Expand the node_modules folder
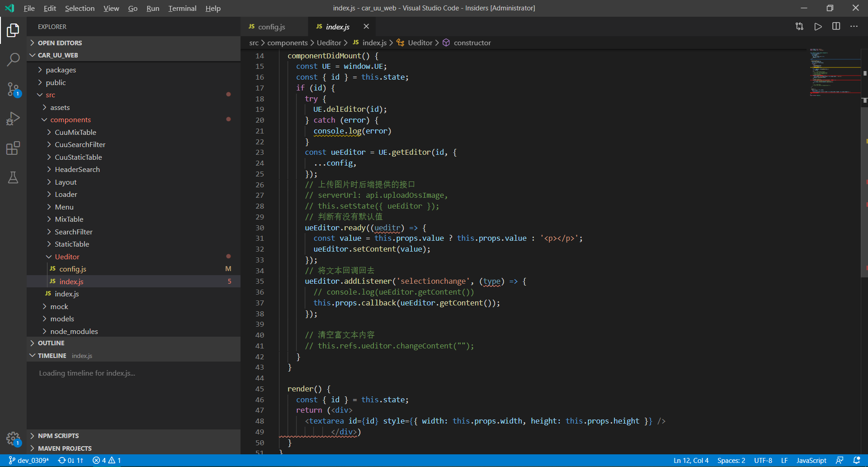 pyautogui.click(x=74, y=331)
